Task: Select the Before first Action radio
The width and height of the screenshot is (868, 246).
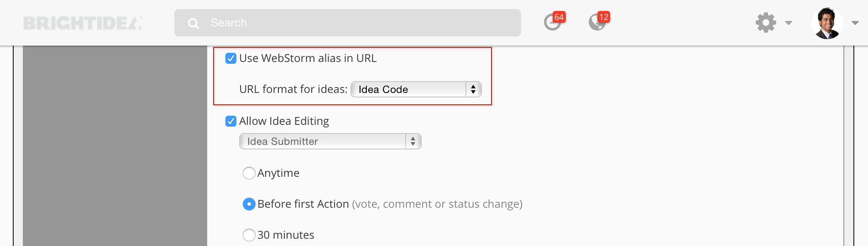Action: point(249,204)
